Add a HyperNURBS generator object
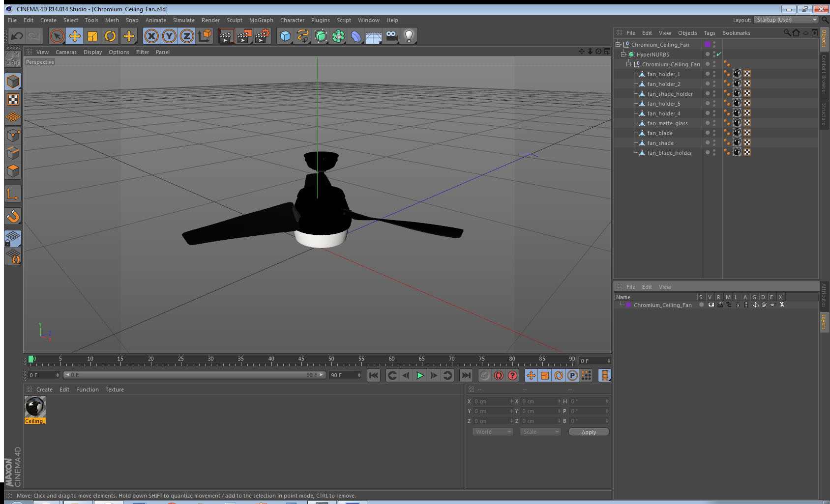830x504 pixels. pos(321,36)
